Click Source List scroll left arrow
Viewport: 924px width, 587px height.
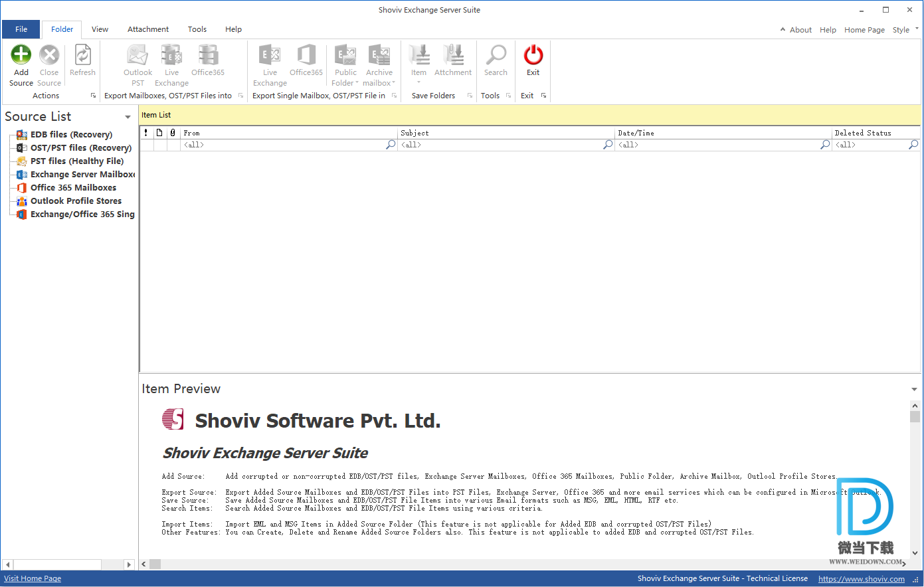point(8,564)
